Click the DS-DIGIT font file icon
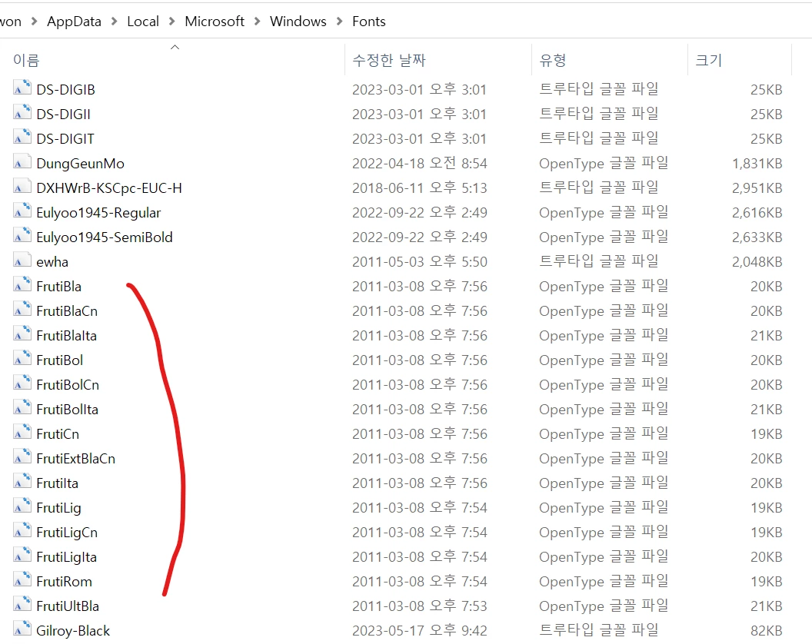 tap(22, 138)
